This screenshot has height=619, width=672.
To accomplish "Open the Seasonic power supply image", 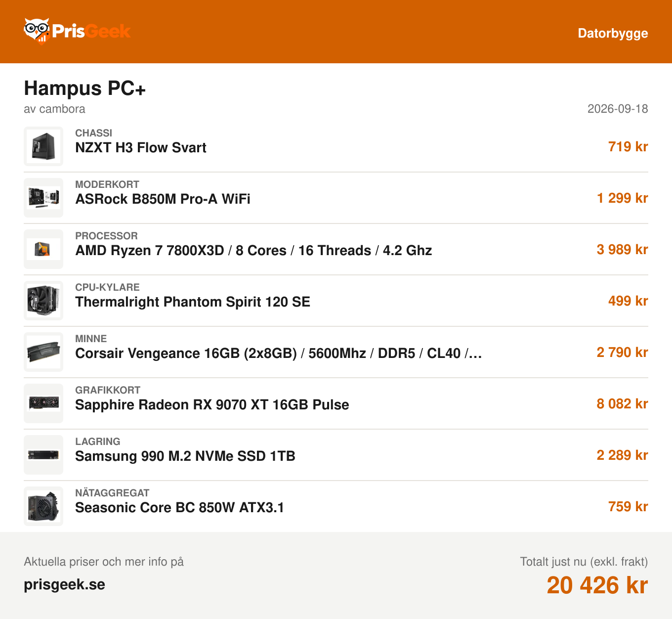I will click(43, 506).
